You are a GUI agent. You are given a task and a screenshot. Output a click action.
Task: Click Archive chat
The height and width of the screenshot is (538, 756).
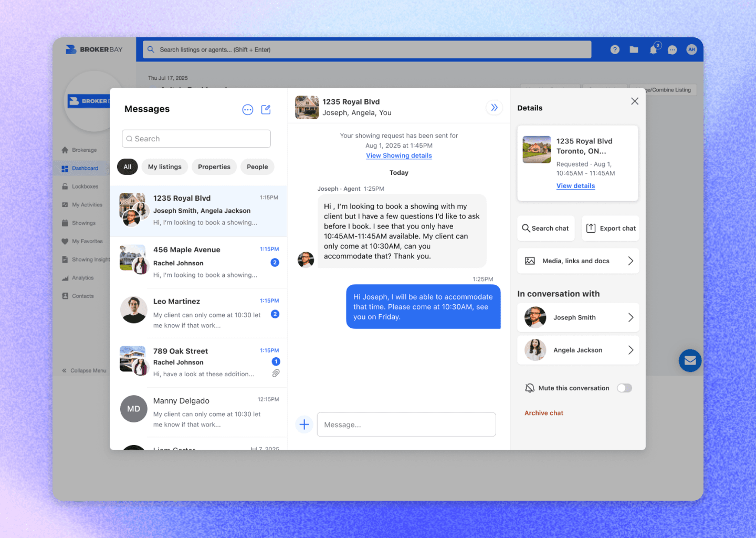544,413
